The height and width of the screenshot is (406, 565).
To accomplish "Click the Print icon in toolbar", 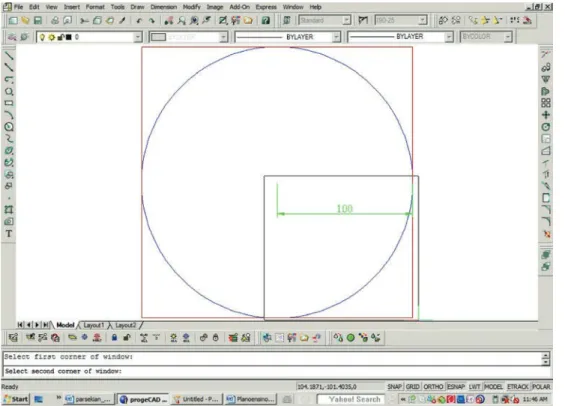I will point(55,21).
